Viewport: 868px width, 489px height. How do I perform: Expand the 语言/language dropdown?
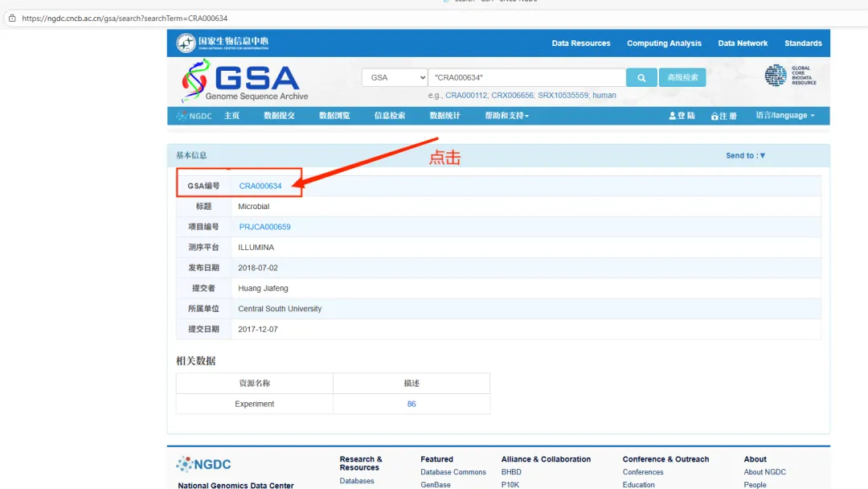[785, 115]
